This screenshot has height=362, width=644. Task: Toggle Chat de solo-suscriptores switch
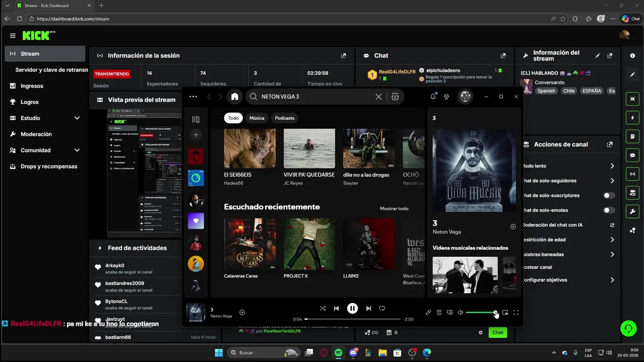[609, 196]
